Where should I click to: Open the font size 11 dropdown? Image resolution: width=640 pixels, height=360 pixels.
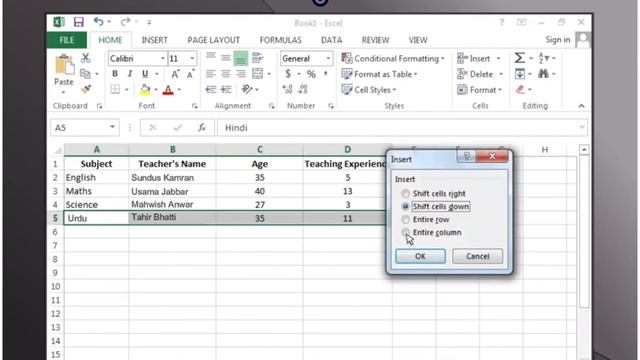(192, 58)
